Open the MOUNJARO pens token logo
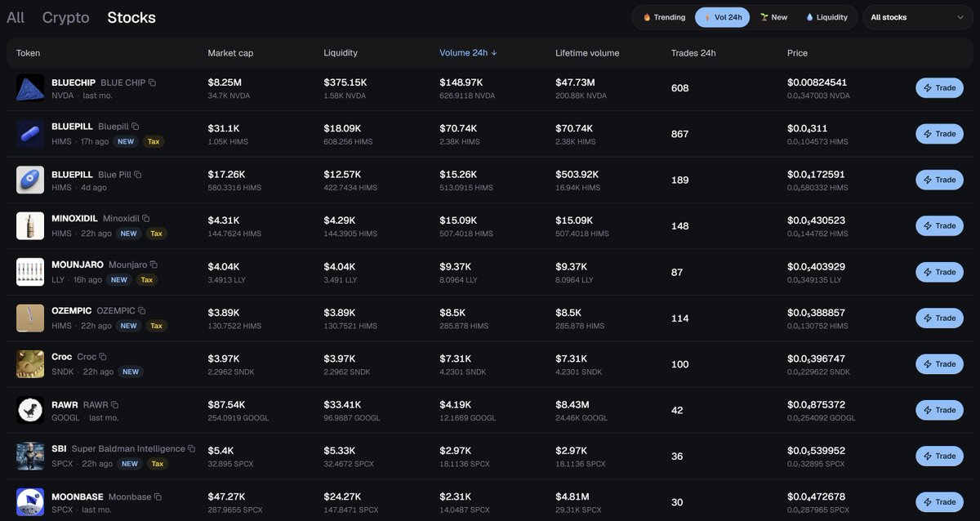This screenshot has width=980, height=521. (30, 272)
